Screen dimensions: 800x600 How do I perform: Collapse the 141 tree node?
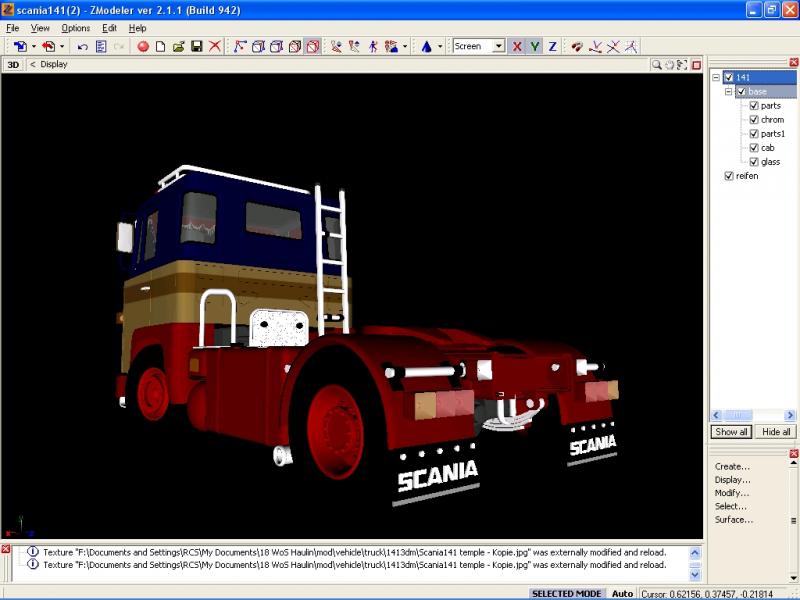(x=716, y=78)
